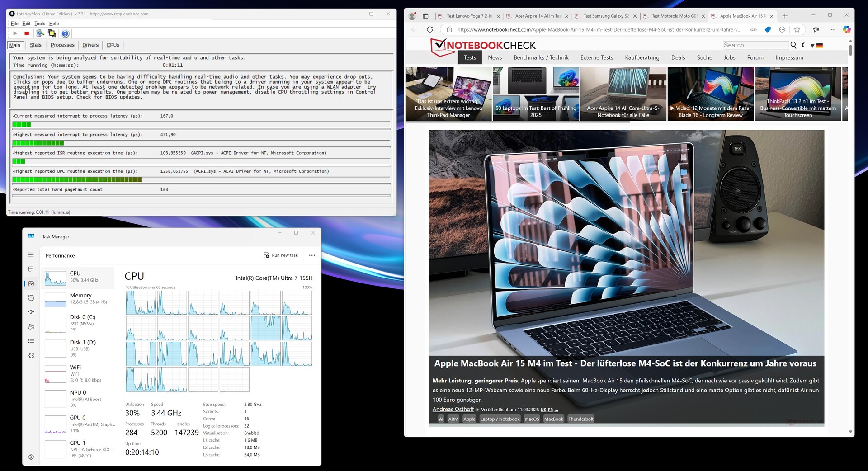The width and height of the screenshot is (868, 471).
Task: Switch to LatencyMon Processes tab
Action: coord(62,45)
